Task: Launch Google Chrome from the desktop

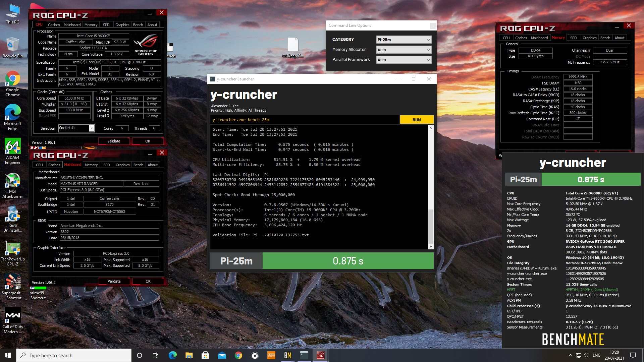Action: pyautogui.click(x=12, y=84)
